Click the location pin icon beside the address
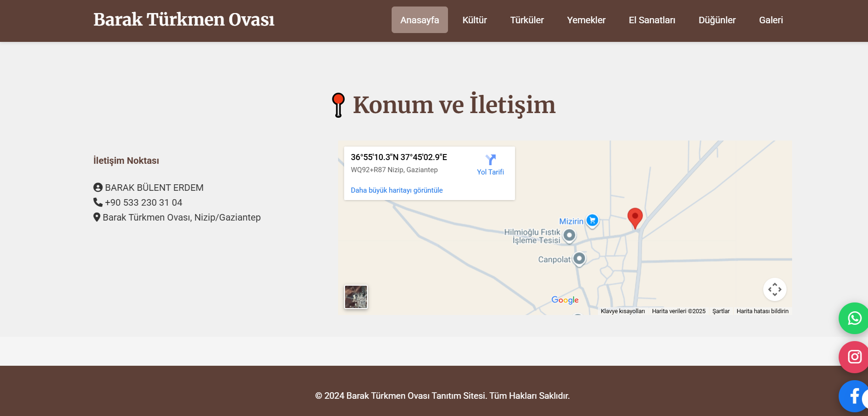Viewport: 868px width, 416px height. (x=97, y=217)
